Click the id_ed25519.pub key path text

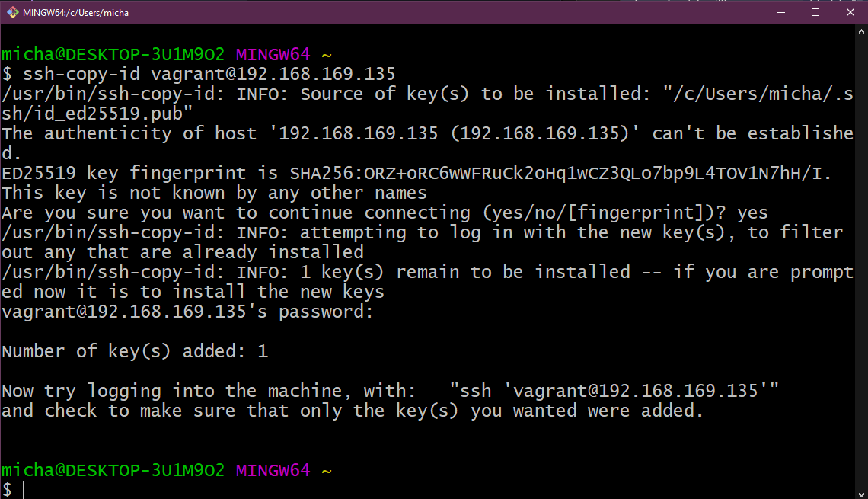point(97,114)
